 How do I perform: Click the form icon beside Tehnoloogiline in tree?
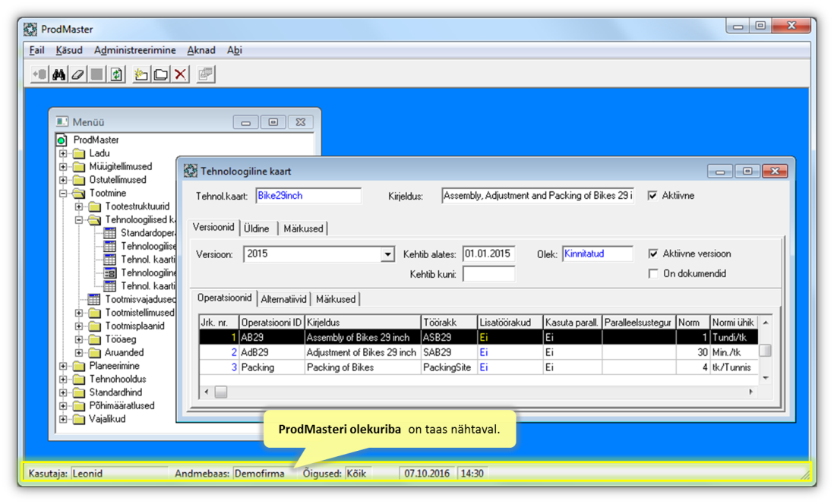[109, 272]
